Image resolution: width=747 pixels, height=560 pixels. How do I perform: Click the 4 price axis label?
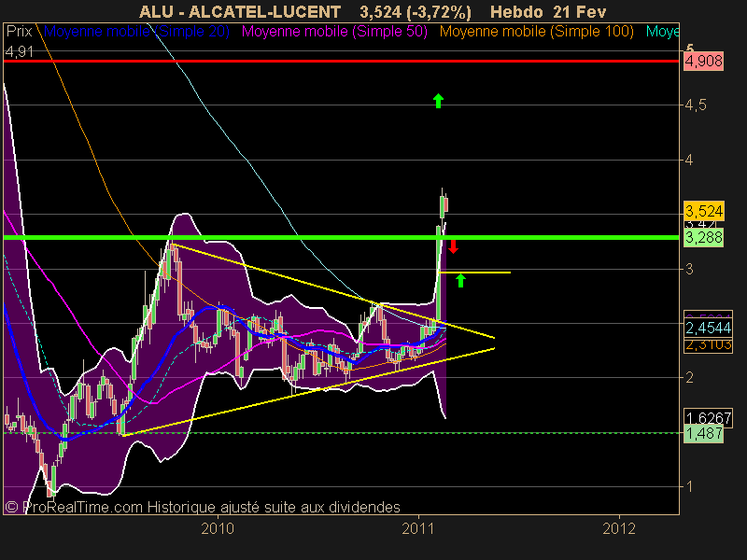click(689, 160)
